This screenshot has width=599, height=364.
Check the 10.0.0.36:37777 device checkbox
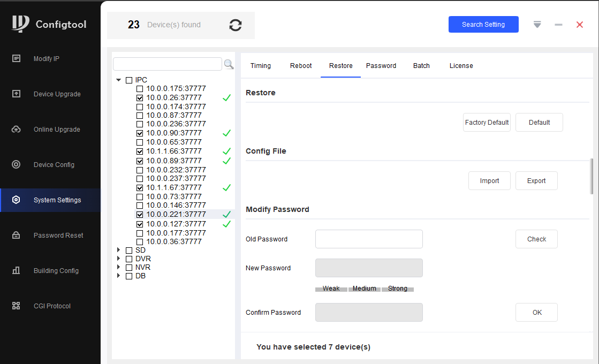pyautogui.click(x=140, y=242)
